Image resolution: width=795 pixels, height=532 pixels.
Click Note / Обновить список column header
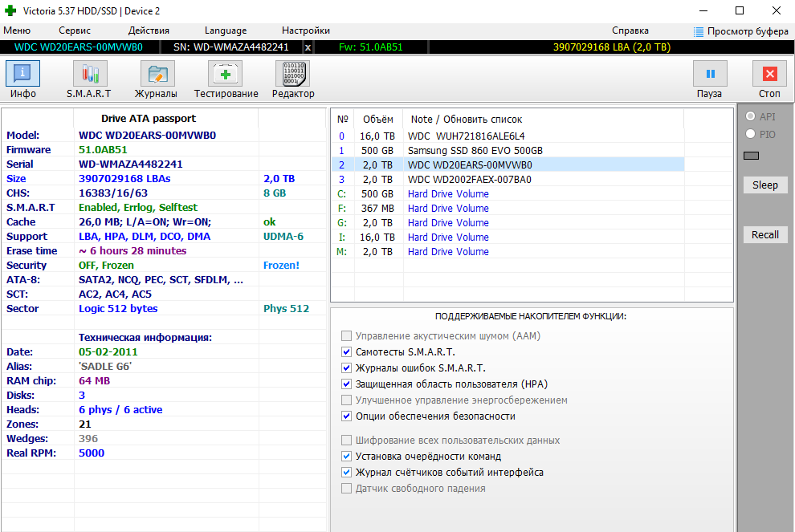466,120
